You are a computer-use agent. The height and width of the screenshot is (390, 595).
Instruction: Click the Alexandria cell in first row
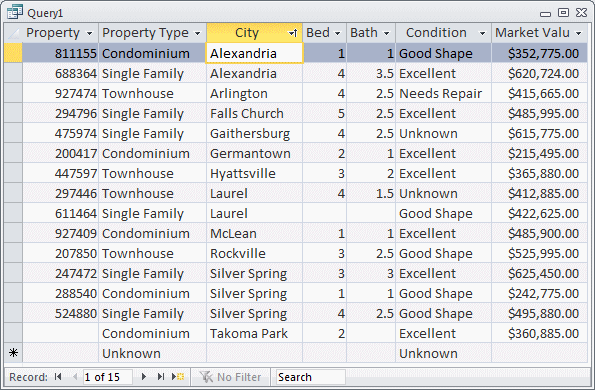[x=254, y=53]
